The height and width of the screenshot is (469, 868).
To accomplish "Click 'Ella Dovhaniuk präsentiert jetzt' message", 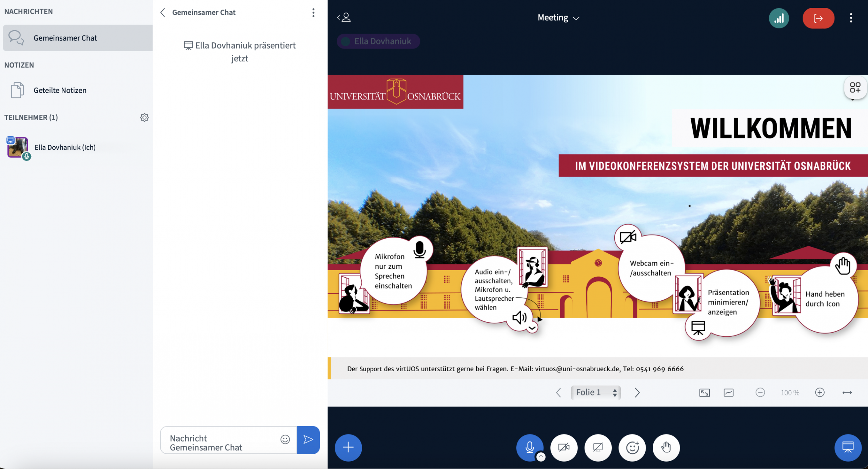I will coord(240,52).
